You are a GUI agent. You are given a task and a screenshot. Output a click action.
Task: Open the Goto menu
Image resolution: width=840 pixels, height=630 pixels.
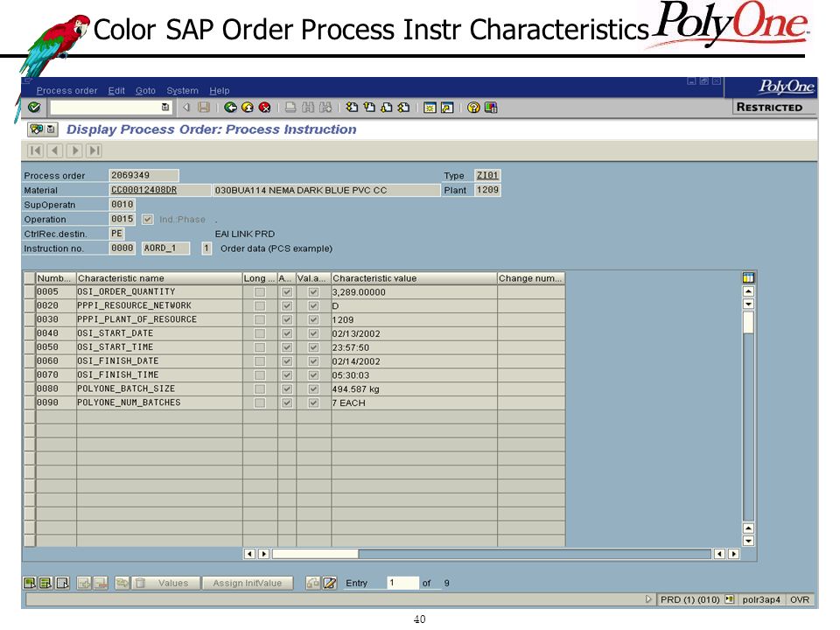(145, 90)
